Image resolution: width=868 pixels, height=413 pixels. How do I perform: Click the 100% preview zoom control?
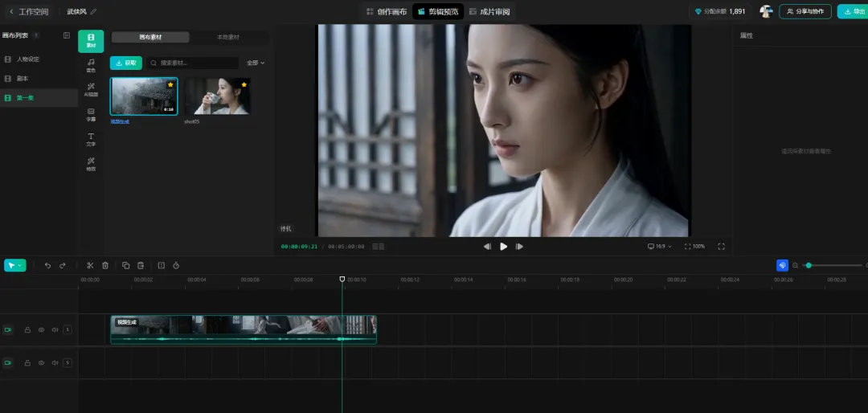point(694,247)
